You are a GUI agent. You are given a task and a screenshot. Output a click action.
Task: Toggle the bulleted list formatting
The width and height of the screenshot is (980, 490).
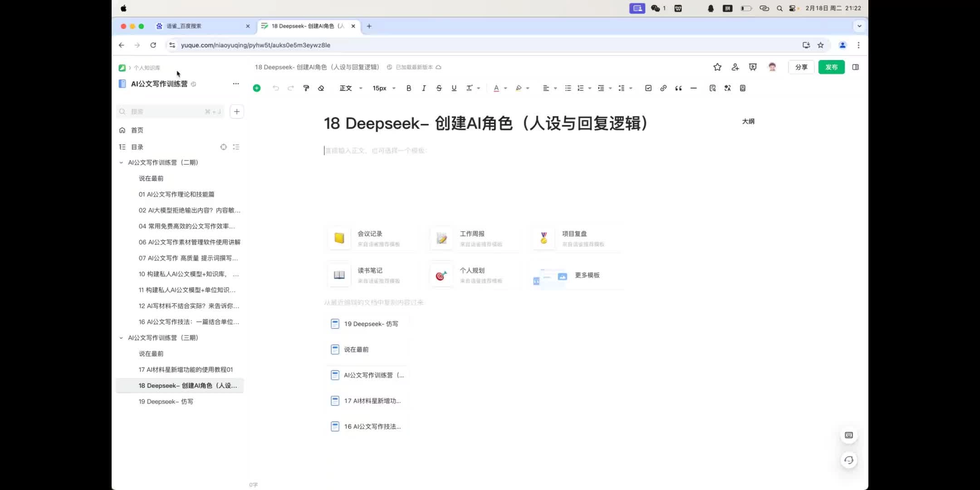tap(568, 88)
